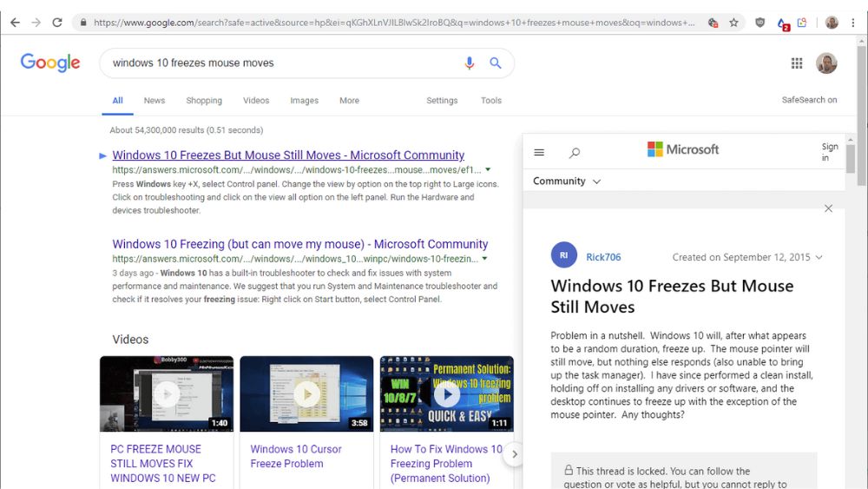The height and width of the screenshot is (489, 868).
Task: Play the PC Freeze Mouse video thumbnail
Action: tap(167, 393)
